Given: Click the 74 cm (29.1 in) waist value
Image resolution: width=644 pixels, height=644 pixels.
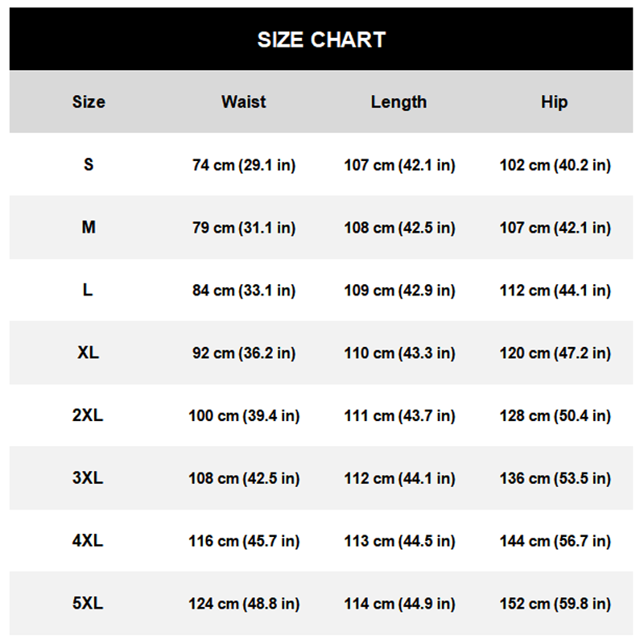Looking at the screenshot, I should point(243,165).
